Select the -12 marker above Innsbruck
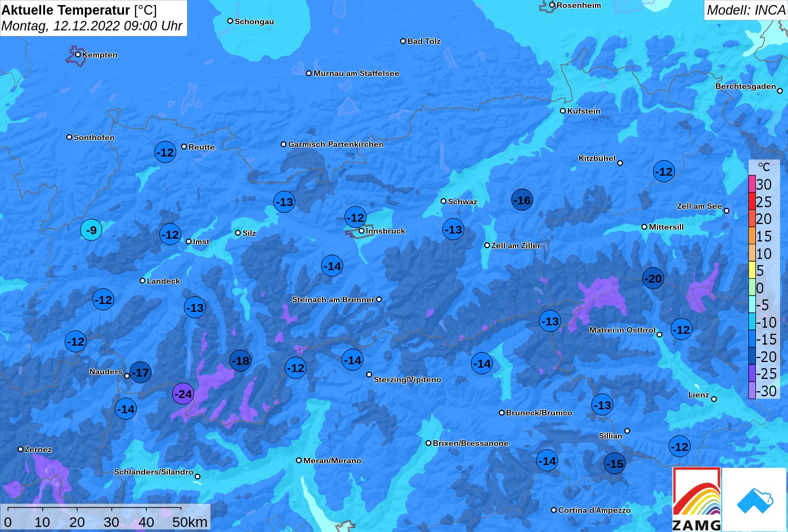The image size is (788, 532). [355, 217]
